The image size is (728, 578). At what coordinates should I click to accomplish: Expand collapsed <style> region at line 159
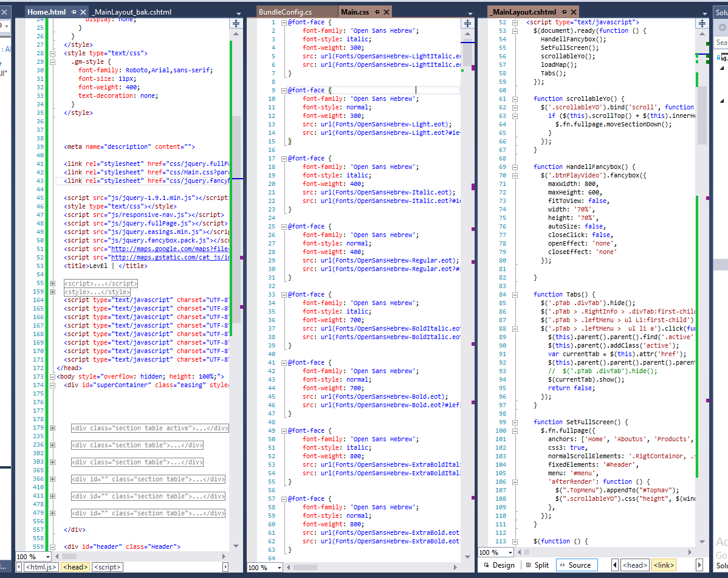coord(52,292)
